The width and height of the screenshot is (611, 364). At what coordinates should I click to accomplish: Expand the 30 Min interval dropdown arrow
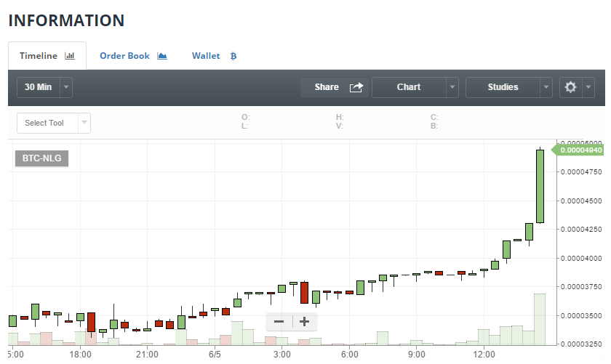(x=66, y=87)
